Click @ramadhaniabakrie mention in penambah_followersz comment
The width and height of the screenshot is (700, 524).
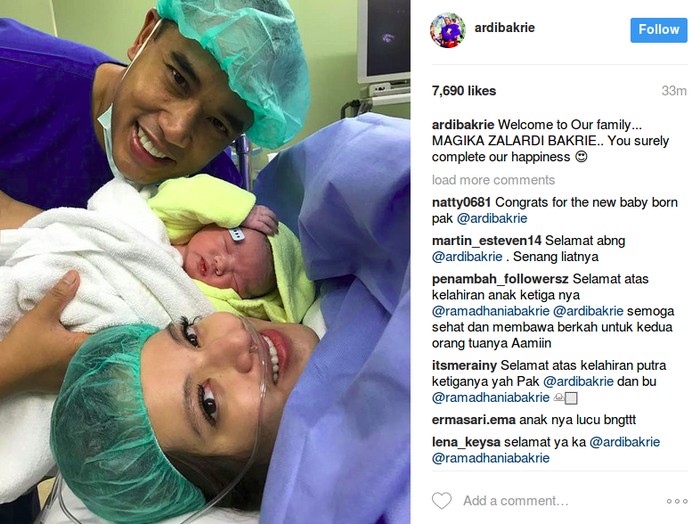(491, 311)
